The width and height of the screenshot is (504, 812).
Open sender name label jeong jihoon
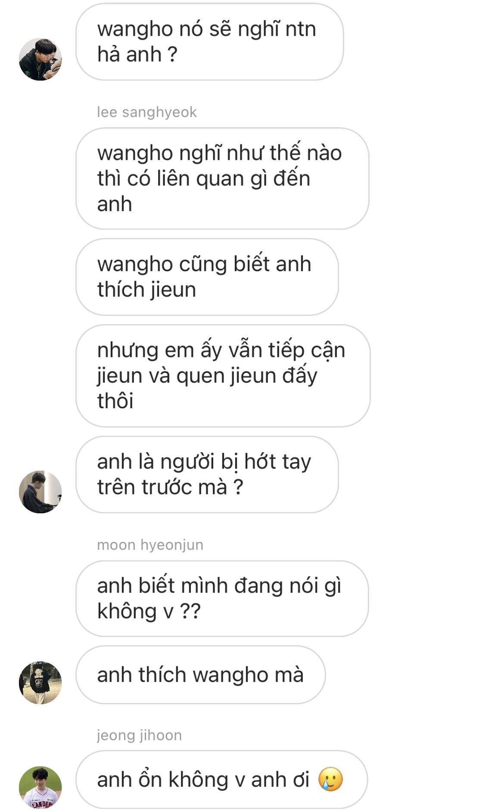pos(139,735)
